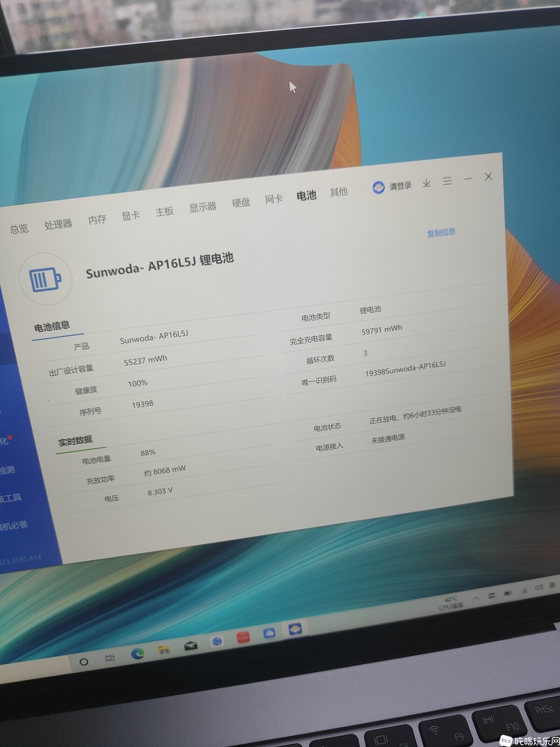Open the 总览 overview tab
This screenshot has width=560, height=747.
pyautogui.click(x=19, y=229)
